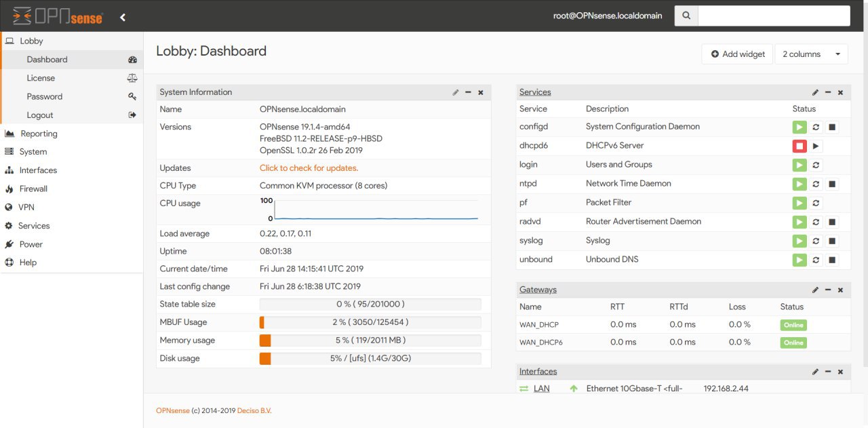Stop the radvd service
Image resolution: width=868 pixels, height=428 pixels.
pyautogui.click(x=833, y=222)
